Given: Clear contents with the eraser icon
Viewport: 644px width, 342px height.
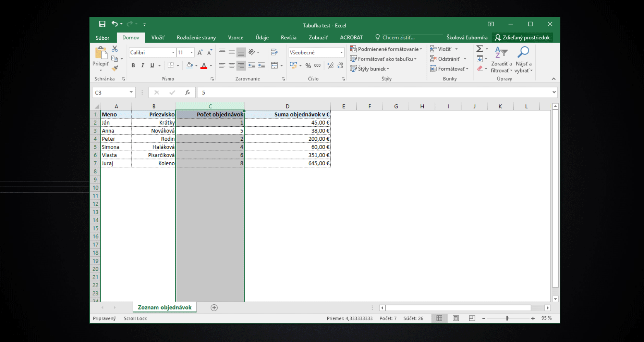Looking at the screenshot, I should [x=480, y=68].
